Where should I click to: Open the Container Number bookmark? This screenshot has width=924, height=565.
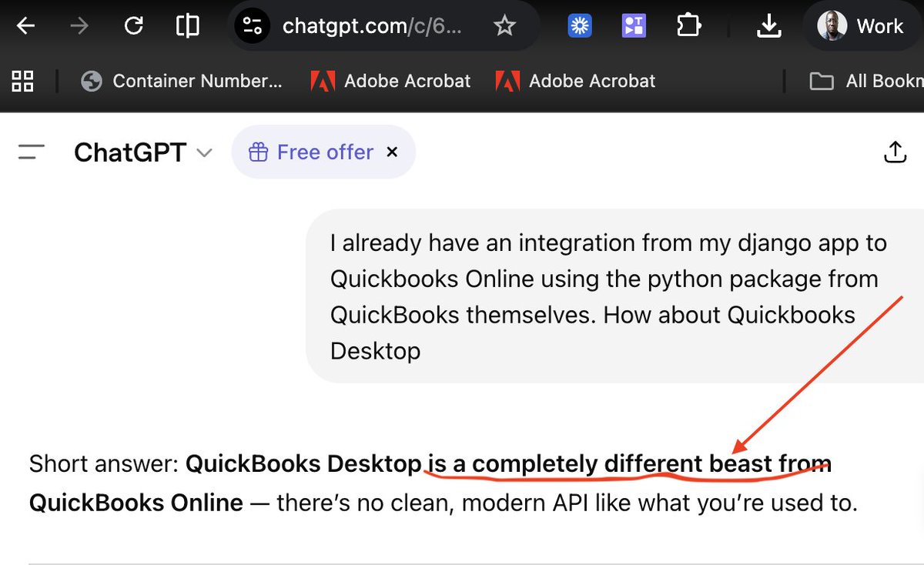[182, 81]
